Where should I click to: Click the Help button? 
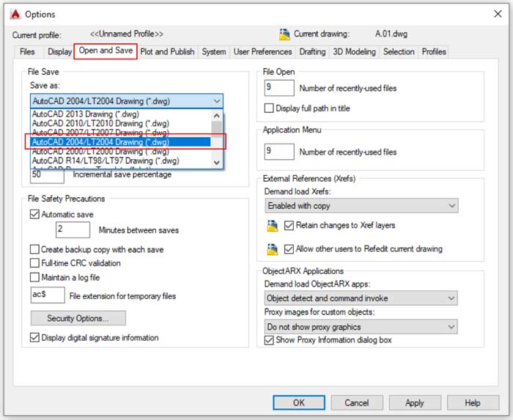(x=473, y=402)
